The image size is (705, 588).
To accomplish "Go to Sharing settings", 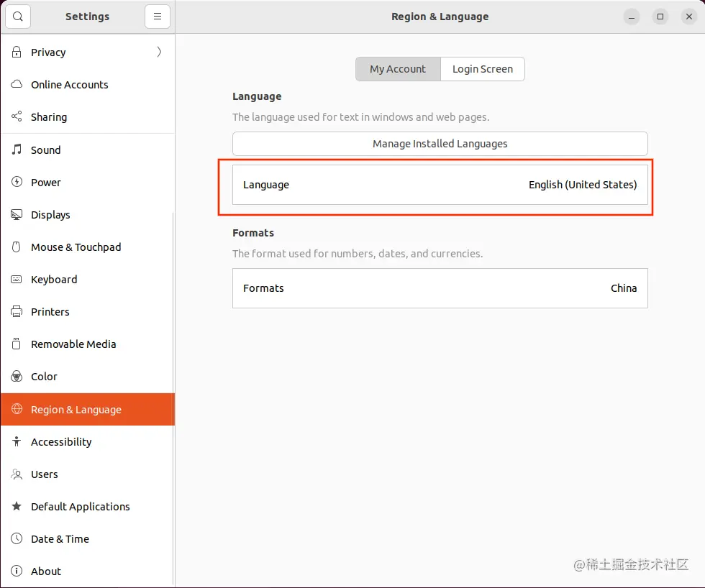I will (88, 116).
